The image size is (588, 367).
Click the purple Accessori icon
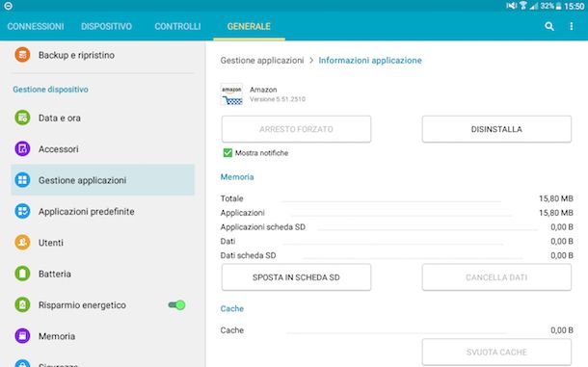click(x=22, y=149)
